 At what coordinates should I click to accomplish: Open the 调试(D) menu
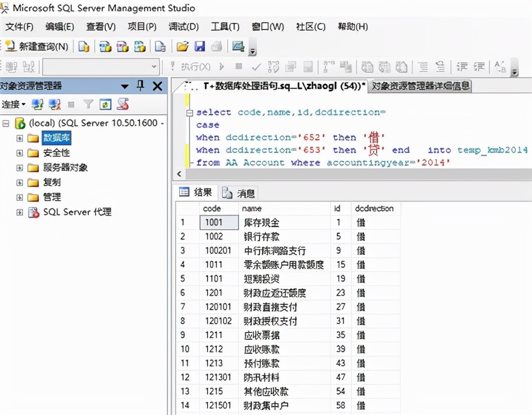(x=183, y=26)
